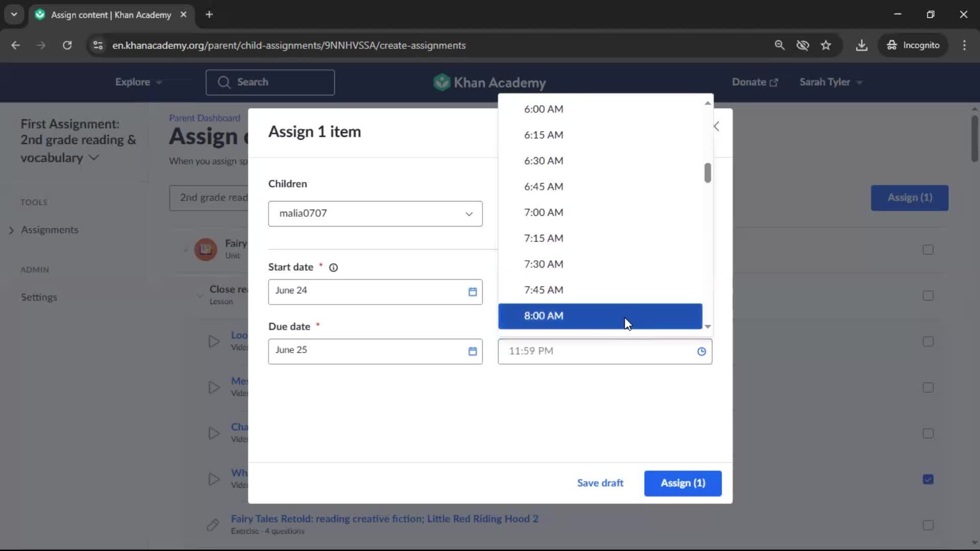Bookmark this page with the star icon

tap(826, 45)
